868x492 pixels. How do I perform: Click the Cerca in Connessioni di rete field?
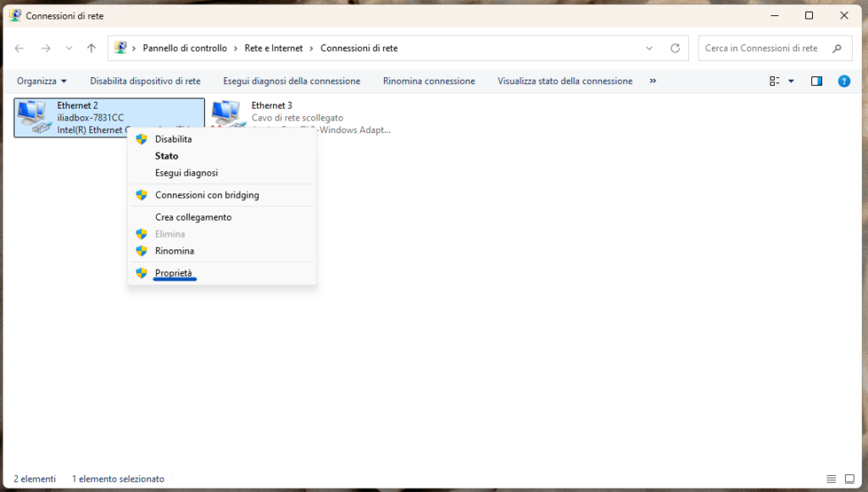click(x=763, y=48)
